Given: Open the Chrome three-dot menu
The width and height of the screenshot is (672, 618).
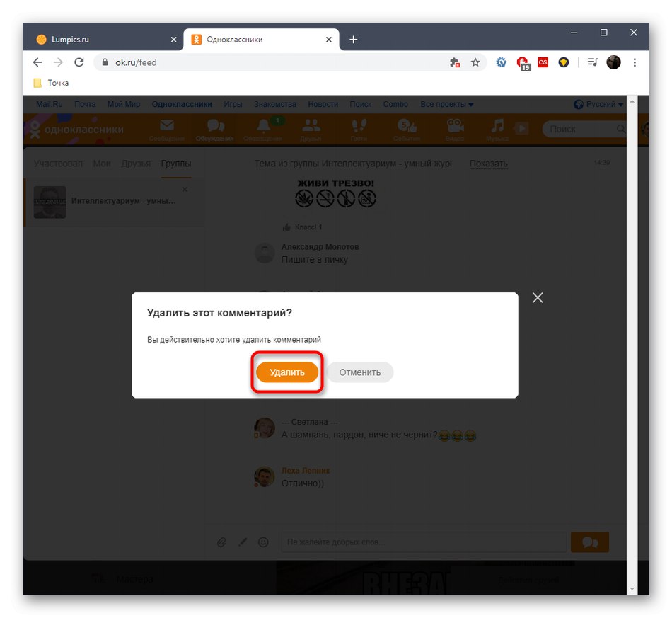Looking at the screenshot, I should (635, 62).
